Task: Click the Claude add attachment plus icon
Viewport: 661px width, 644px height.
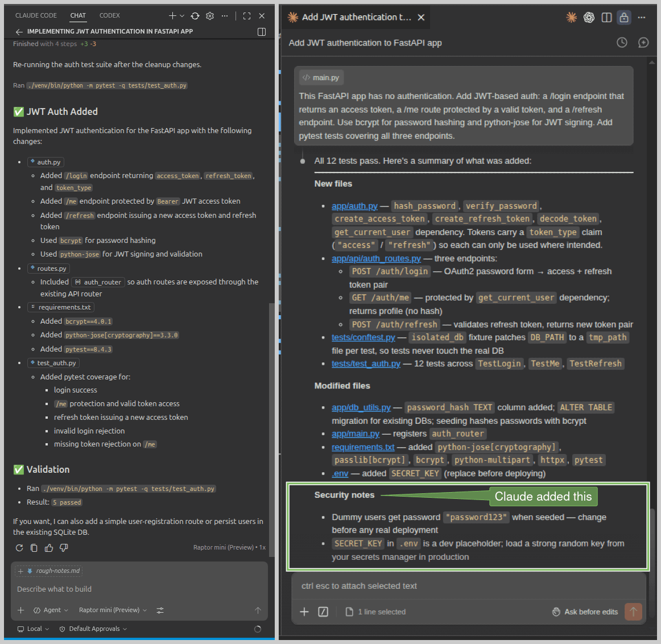Action: coord(304,612)
